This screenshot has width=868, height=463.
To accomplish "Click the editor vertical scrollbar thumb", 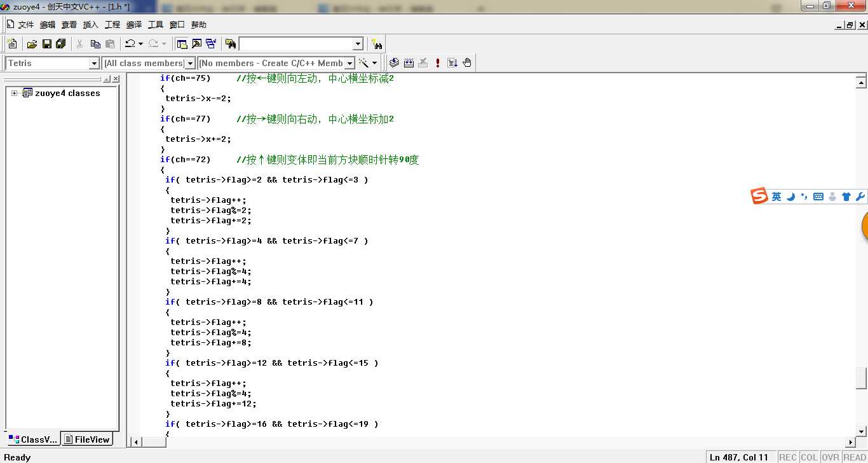I will (862, 378).
